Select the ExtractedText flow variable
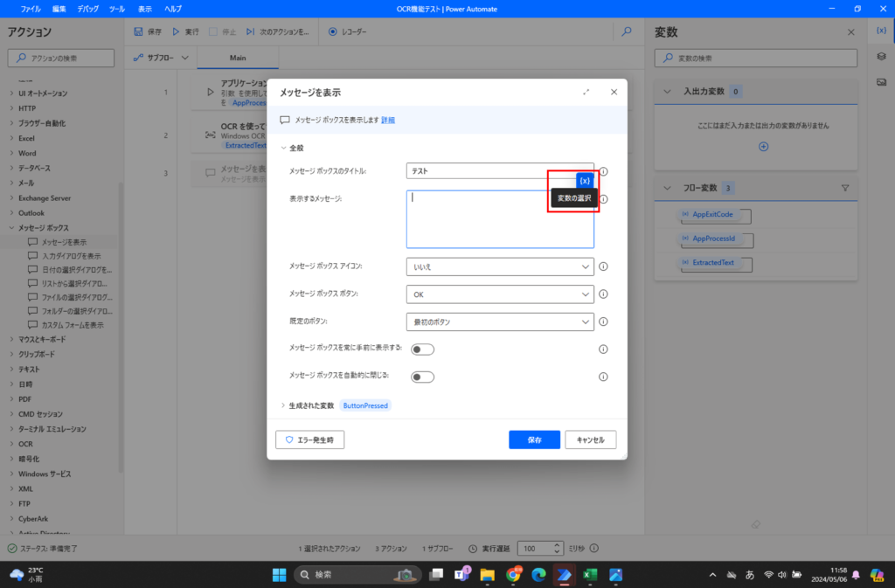The image size is (895, 588). click(x=713, y=263)
